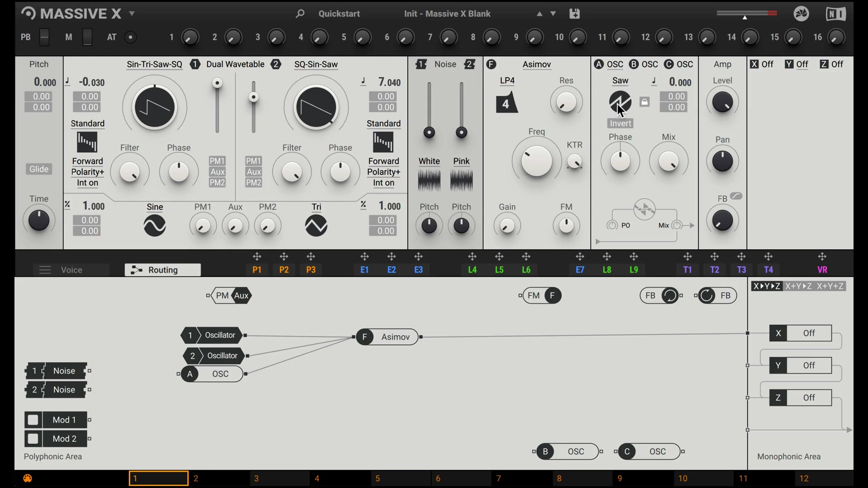The height and width of the screenshot is (488, 868).
Task: Click the Tri wave icon for PM source
Action: pos(316,225)
